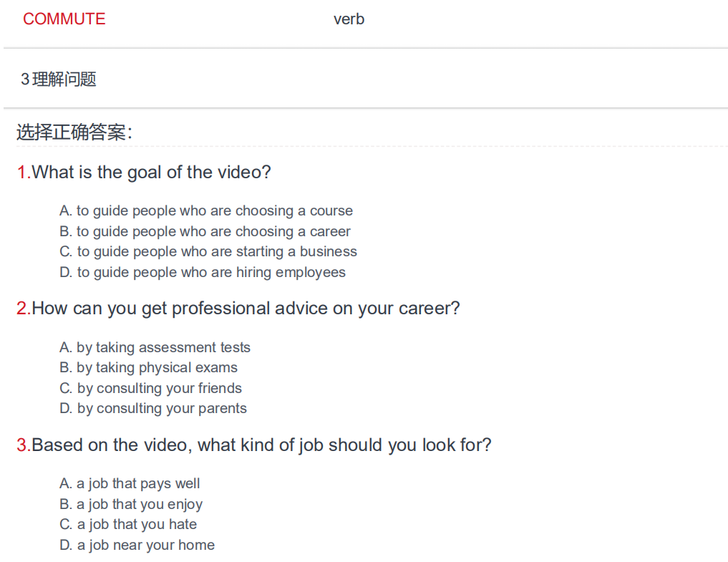Click the 选择正确答案 instruction heading
728x562 pixels.
coord(74,132)
